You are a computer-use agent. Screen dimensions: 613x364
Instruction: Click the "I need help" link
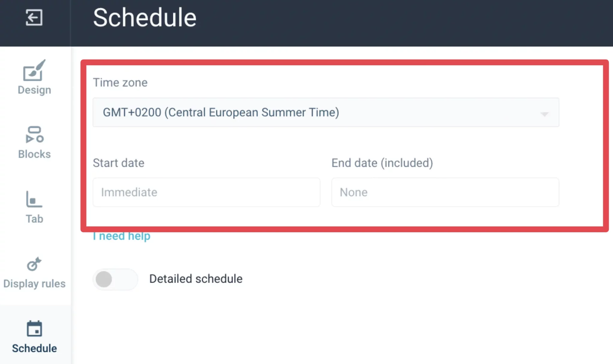[122, 236]
